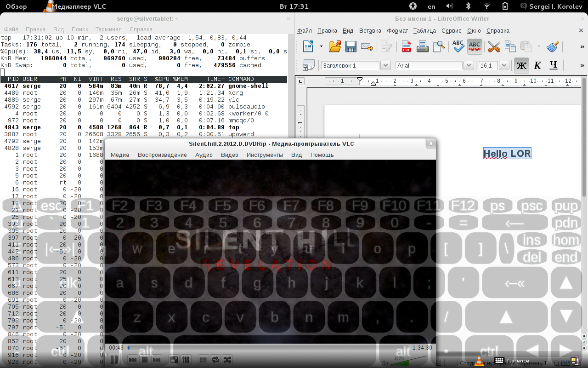
Task: Click the Writer horizontal ruler
Action: tap(453, 81)
